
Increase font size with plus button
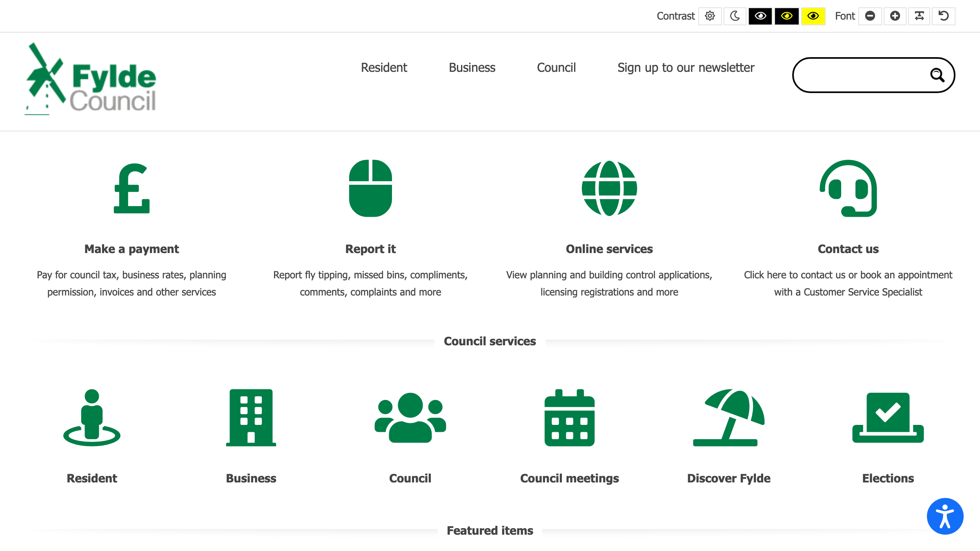point(895,16)
